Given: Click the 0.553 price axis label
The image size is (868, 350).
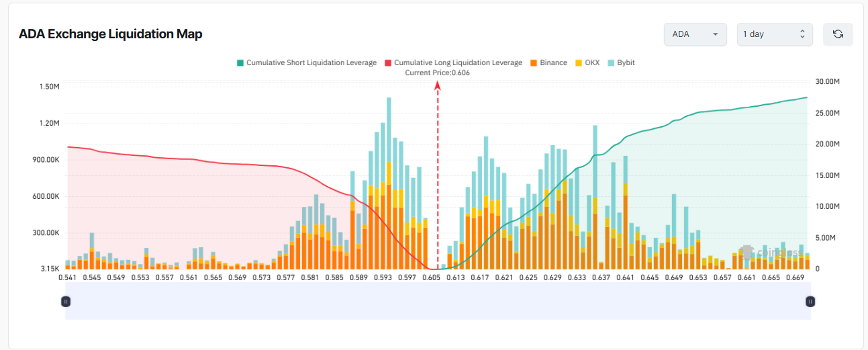Looking at the screenshot, I should coord(140,277).
